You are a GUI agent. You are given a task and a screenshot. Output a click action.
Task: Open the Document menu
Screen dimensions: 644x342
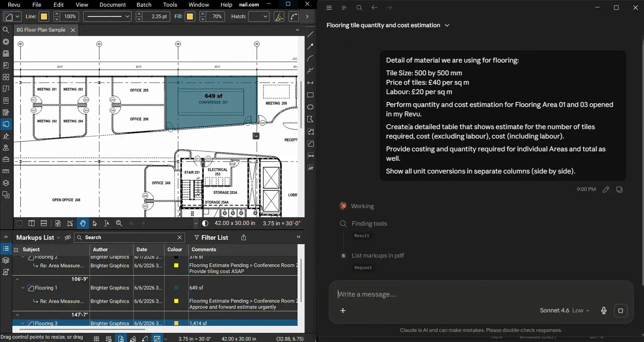(113, 5)
